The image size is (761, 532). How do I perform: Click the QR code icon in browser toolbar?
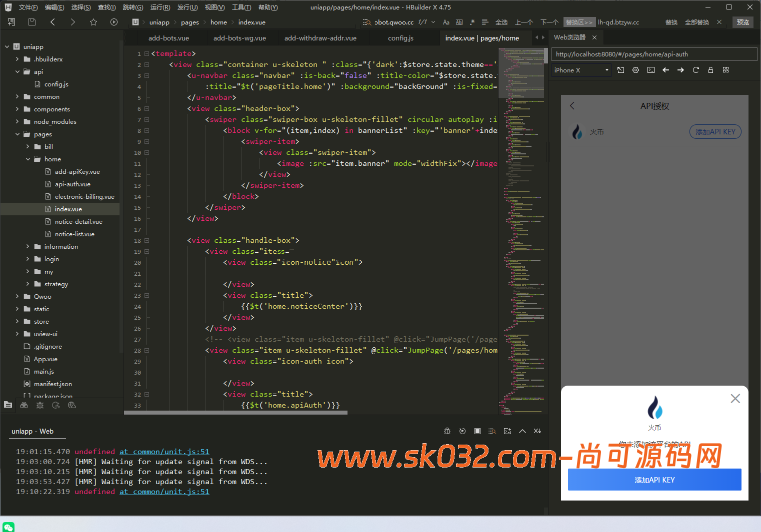[x=725, y=70]
